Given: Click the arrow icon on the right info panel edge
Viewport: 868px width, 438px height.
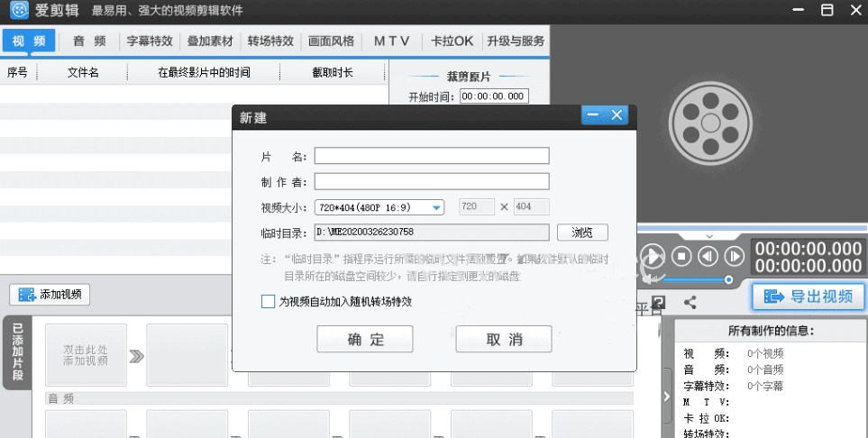Looking at the screenshot, I should click(666, 396).
